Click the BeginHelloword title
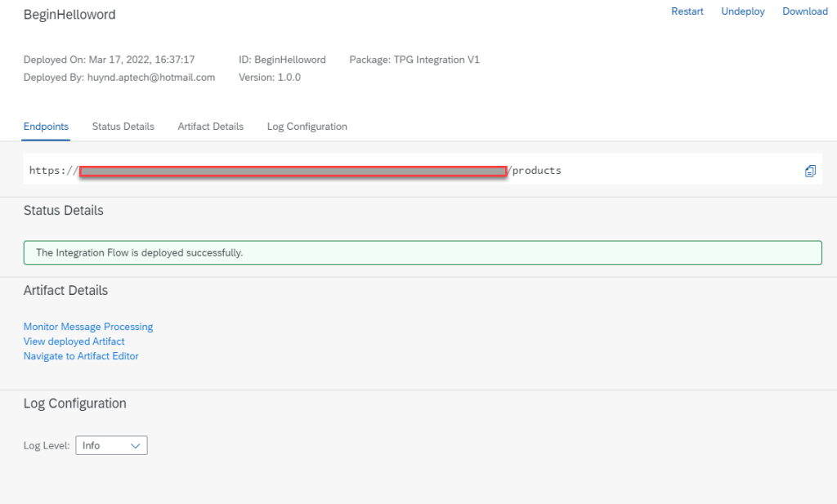Viewport: 837px width, 504px height. (x=69, y=15)
